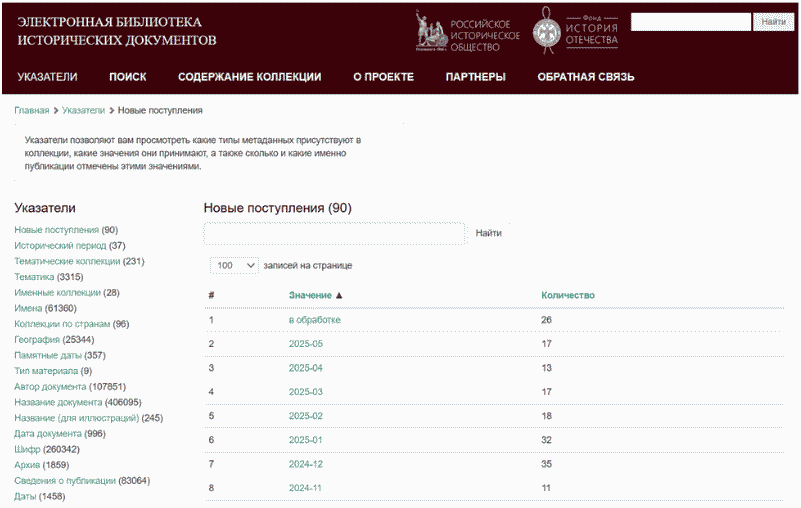Open the Поиск menu item
The image size is (801, 508).
[127, 77]
